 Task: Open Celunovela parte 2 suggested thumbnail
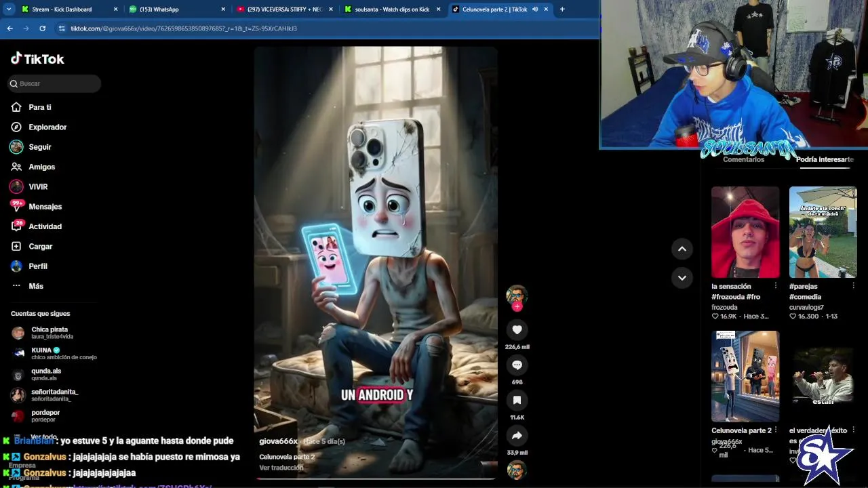coord(745,376)
